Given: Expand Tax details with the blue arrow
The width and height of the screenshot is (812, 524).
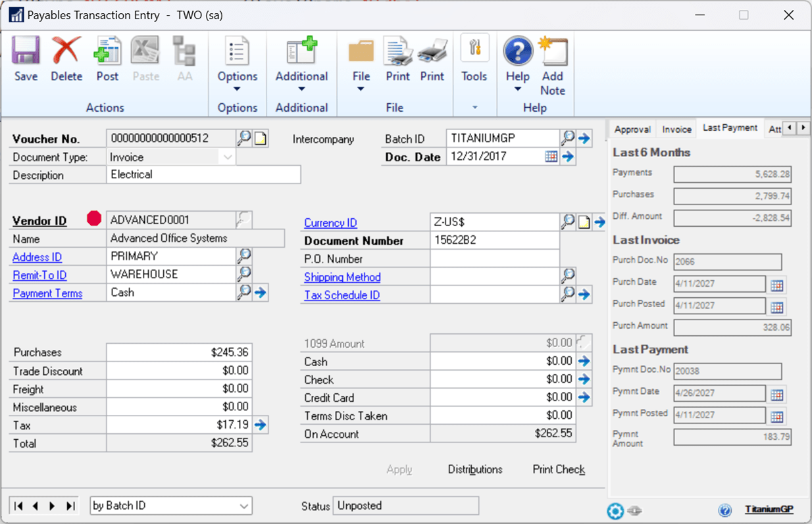Looking at the screenshot, I should pyautogui.click(x=260, y=425).
